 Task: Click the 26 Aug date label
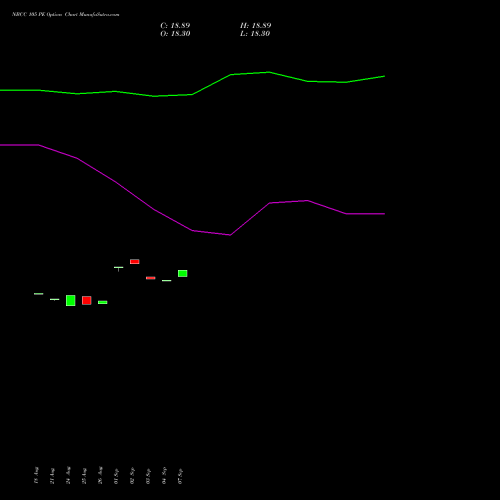click(x=100, y=475)
